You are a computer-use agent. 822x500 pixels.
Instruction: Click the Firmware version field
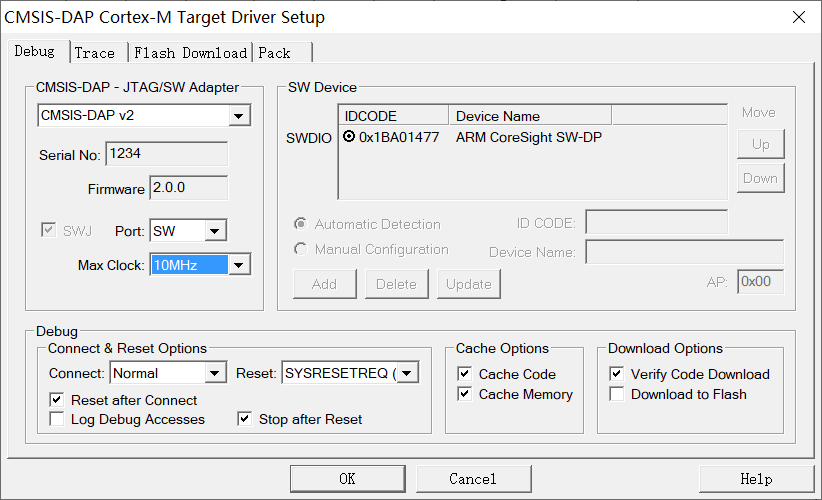click(189, 188)
